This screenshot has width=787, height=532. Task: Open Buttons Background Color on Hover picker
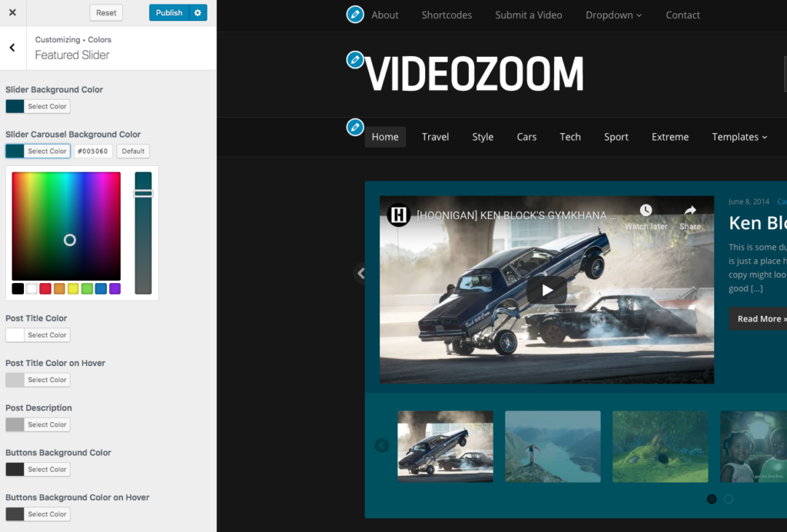pyautogui.click(x=38, y=514)
